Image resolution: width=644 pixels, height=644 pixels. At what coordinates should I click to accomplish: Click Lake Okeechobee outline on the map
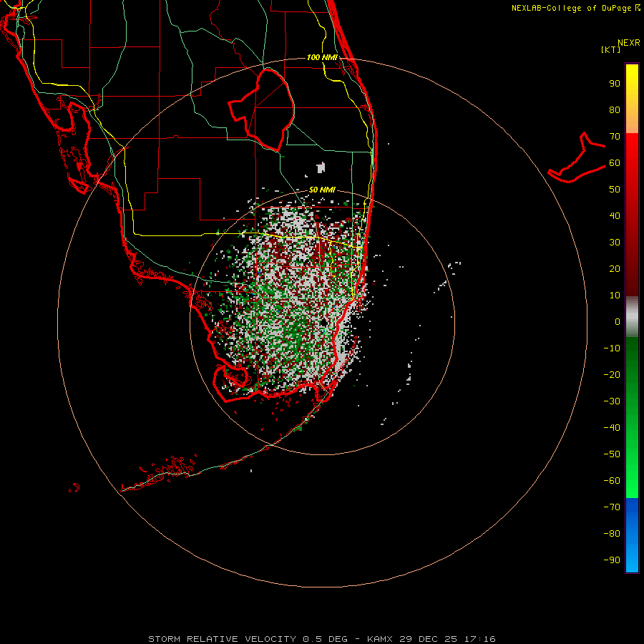(262, 109)
